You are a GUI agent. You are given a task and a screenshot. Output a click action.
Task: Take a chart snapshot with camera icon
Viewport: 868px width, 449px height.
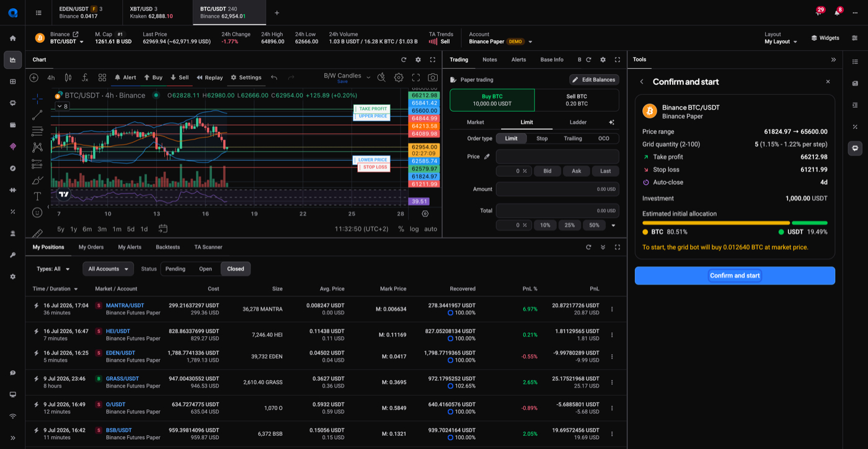click(x=433, y=78)
